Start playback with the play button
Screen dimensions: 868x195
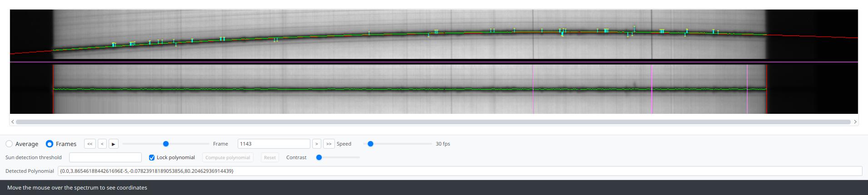pyautogui.click(x=114, y=144)
